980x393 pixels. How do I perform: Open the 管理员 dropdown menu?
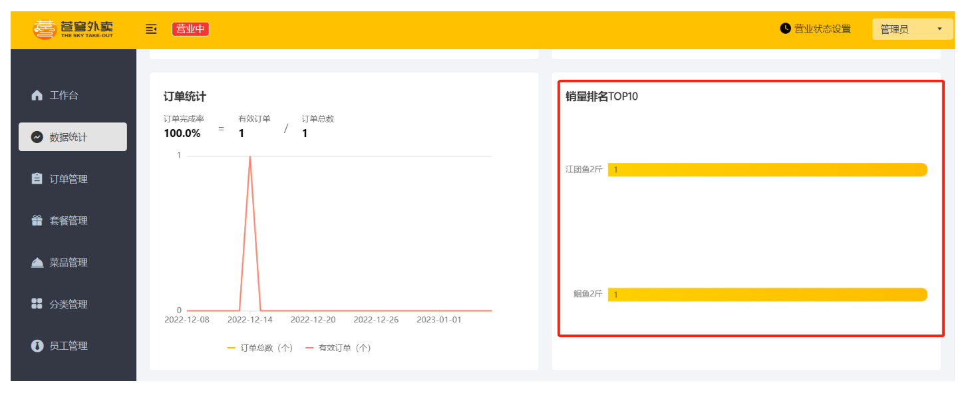tap(912, 29)
